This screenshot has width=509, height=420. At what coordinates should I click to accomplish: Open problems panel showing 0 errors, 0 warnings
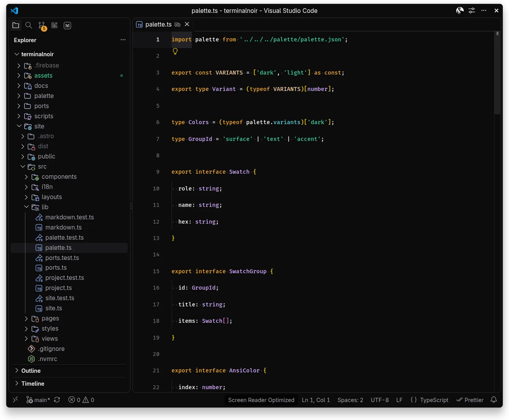pyautogui.click(x=81, y=400)
